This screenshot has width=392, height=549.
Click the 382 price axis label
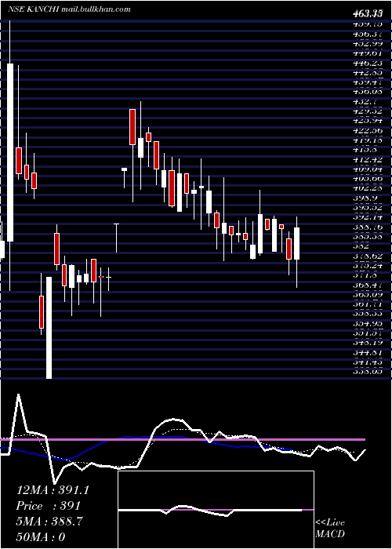tap(359, 246)
